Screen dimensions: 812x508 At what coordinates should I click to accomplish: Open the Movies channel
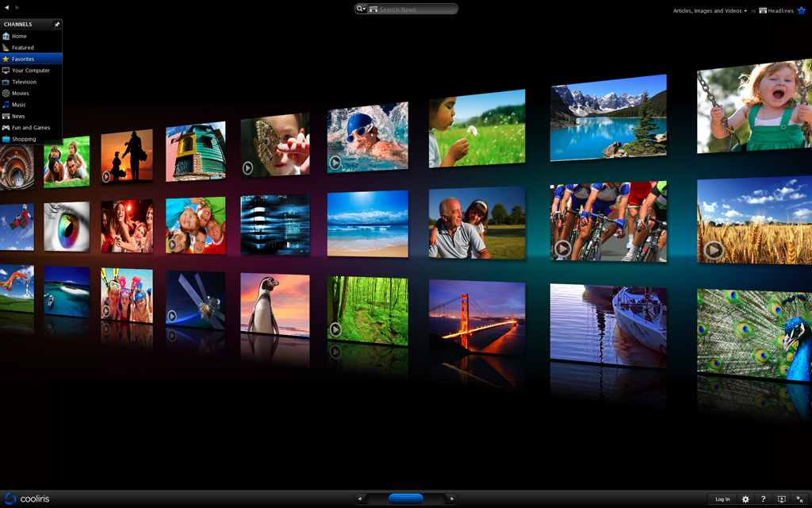[x=31, y=94]
